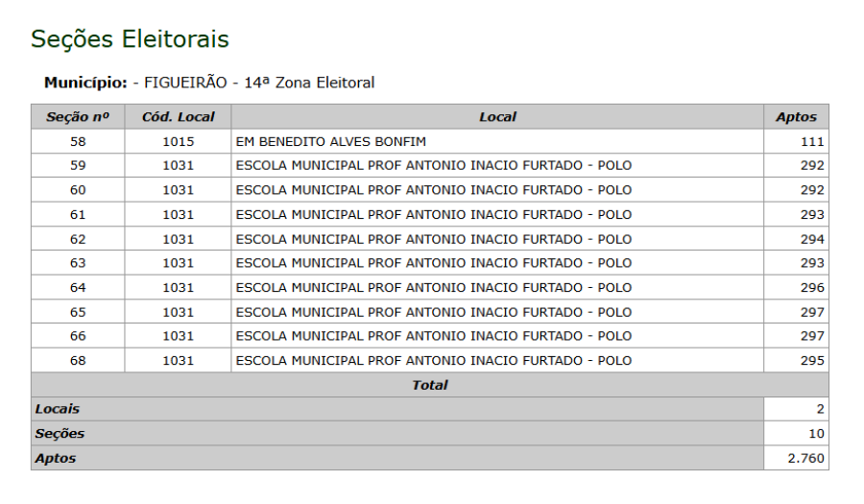This screenshot has width=864, height=504.
Task: Select the Cód. Local column header
Action: click(178, 117)
